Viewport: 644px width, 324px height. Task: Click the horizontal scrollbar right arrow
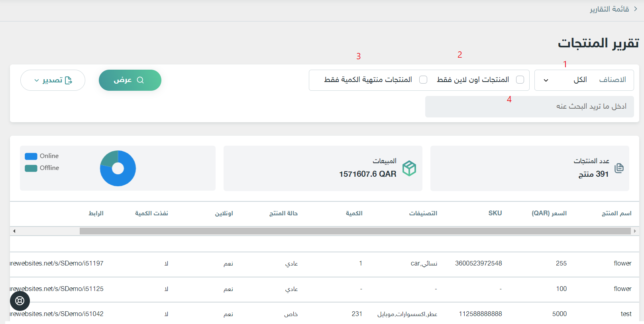(635, 231)
